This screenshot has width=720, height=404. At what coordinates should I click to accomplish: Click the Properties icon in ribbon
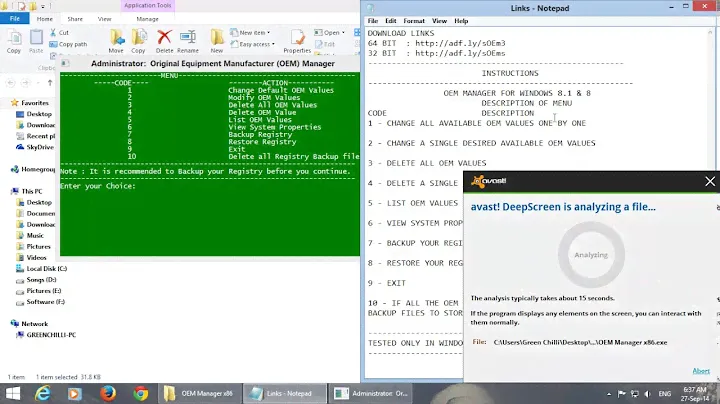pos(297,41)
